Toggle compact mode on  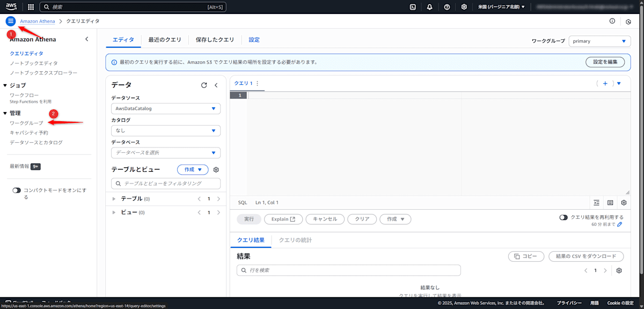(x=17, y=190)
